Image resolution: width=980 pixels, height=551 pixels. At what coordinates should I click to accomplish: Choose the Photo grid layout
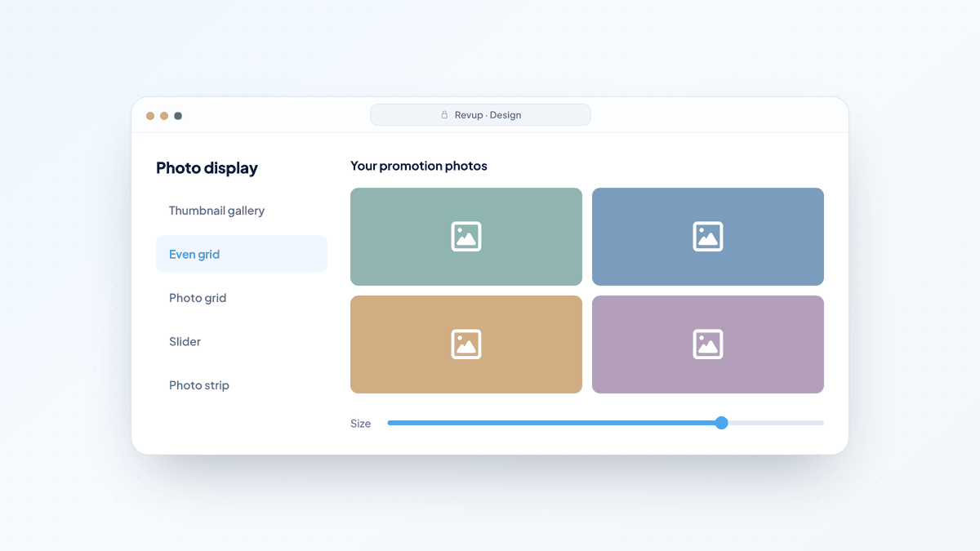pos(241,298)
